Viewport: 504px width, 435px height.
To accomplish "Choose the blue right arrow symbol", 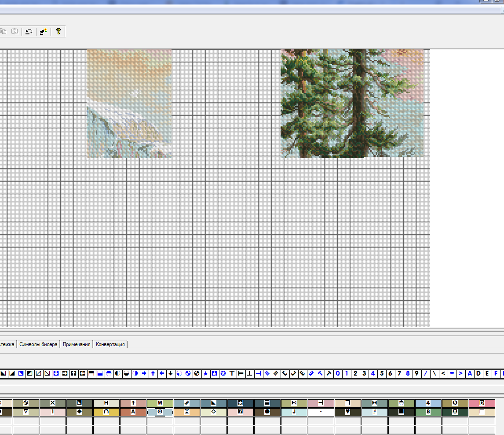I will click(144, 373).
